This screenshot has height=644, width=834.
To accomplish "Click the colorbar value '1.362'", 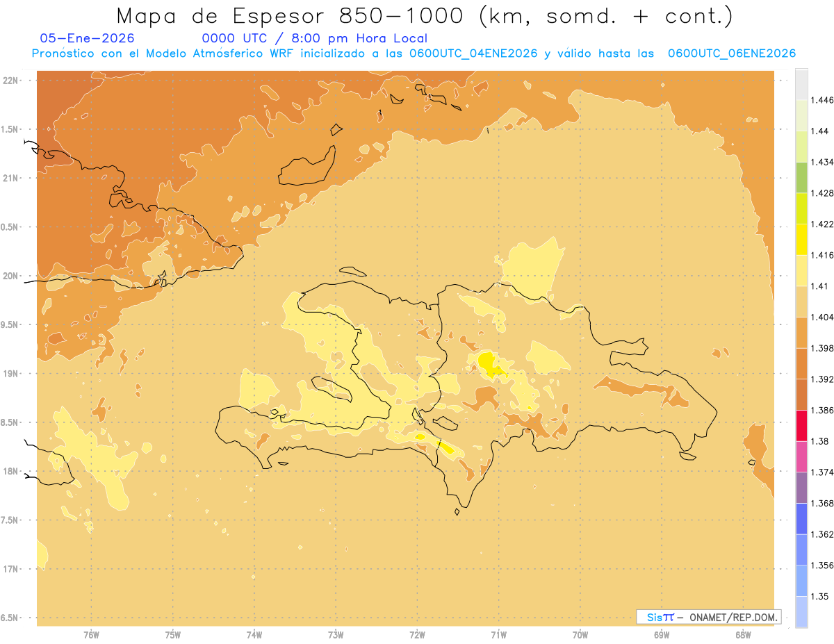I will click(823, 534).
